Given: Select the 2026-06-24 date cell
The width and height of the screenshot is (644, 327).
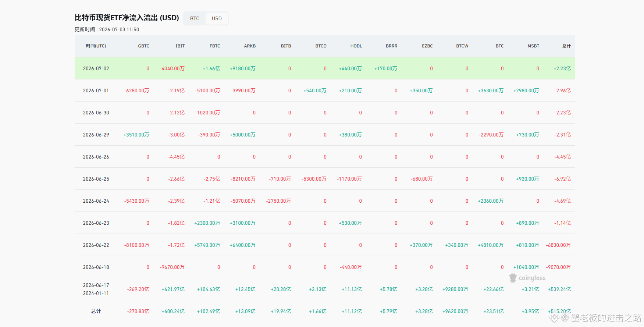Looking at the screenshot, I should [96, 201].
